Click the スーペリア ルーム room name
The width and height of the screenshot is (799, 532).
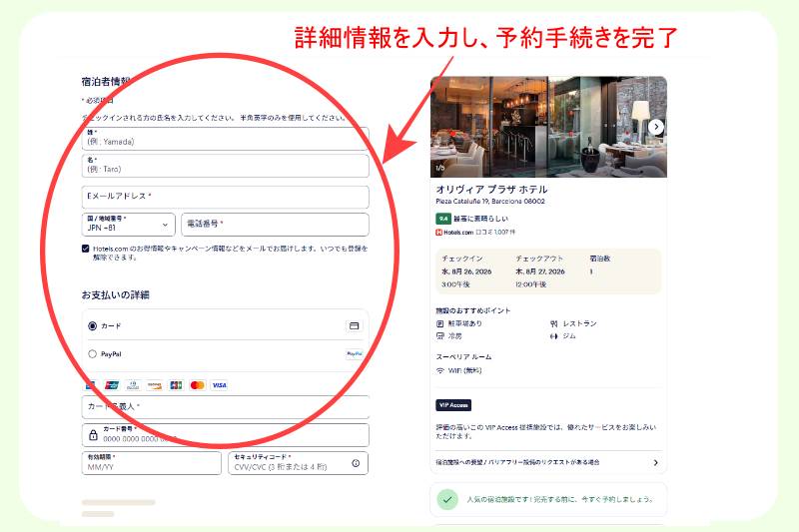463,357
